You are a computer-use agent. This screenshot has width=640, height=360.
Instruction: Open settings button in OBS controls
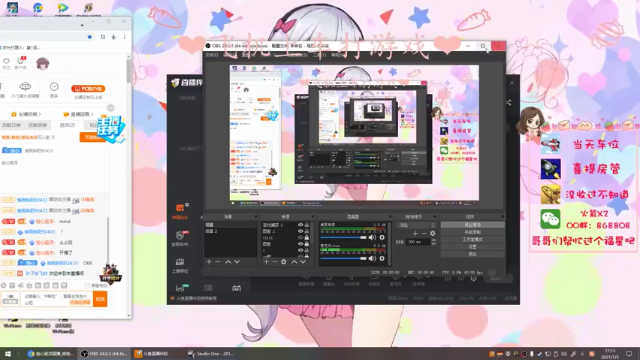pos(472,247)
